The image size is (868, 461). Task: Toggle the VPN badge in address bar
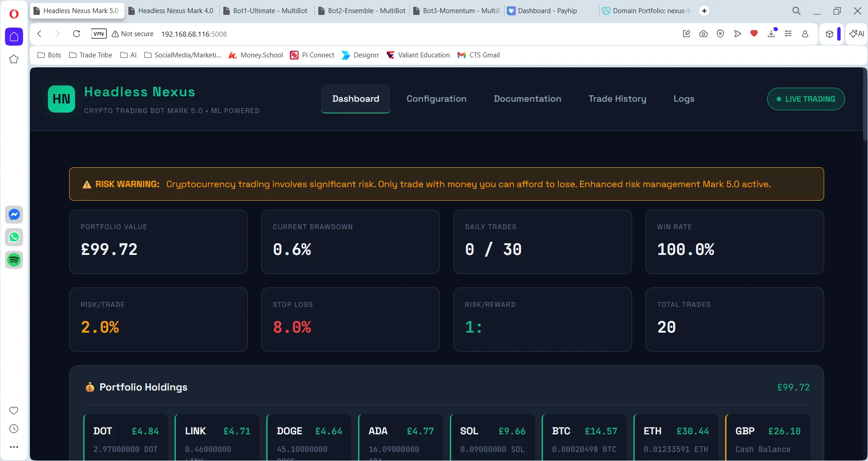coord(99,33)
